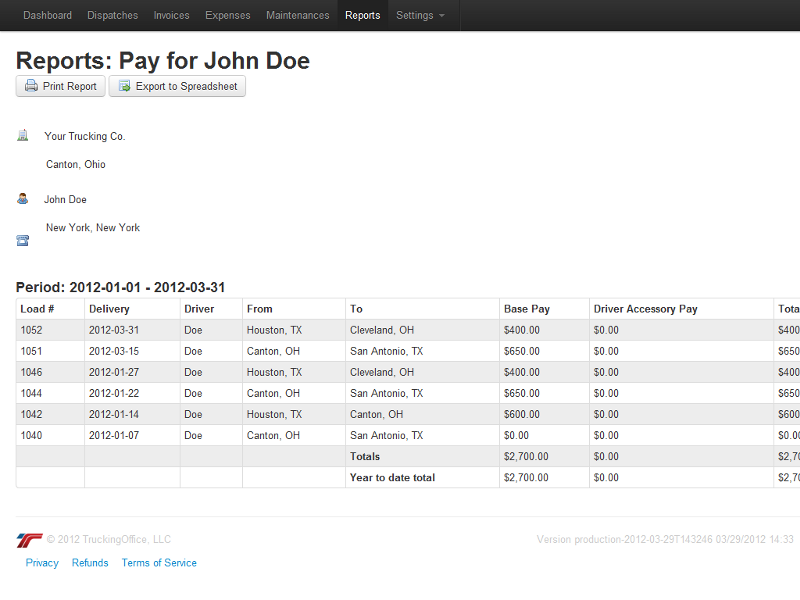Click the spreadsheet icon on Export button
800x600 pixels.
click(124, 87)
